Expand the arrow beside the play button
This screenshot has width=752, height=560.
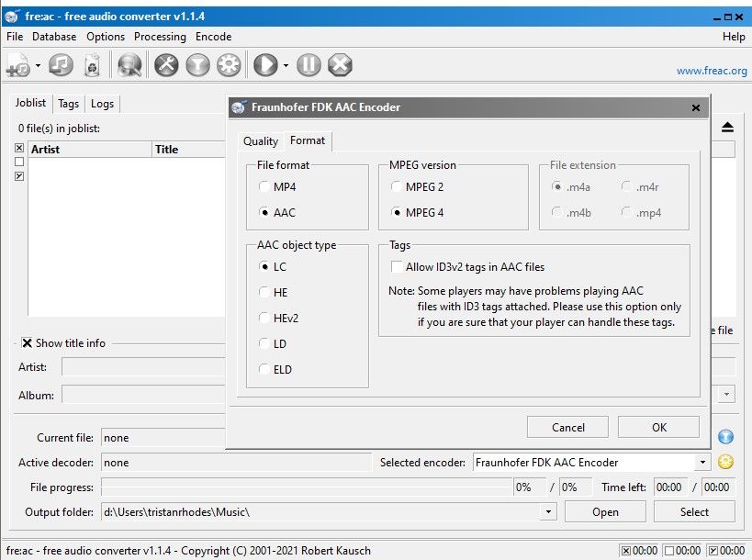(286, 66)
